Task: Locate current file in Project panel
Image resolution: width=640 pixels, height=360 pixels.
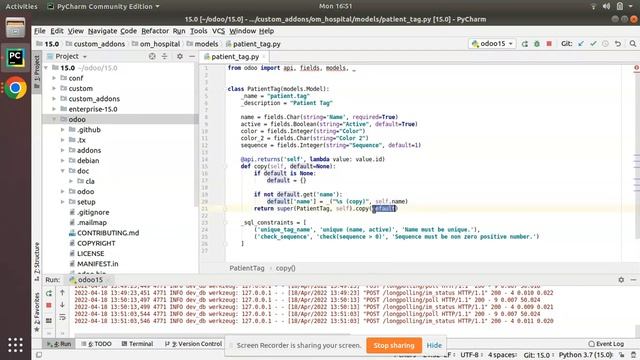Action: 152,56
